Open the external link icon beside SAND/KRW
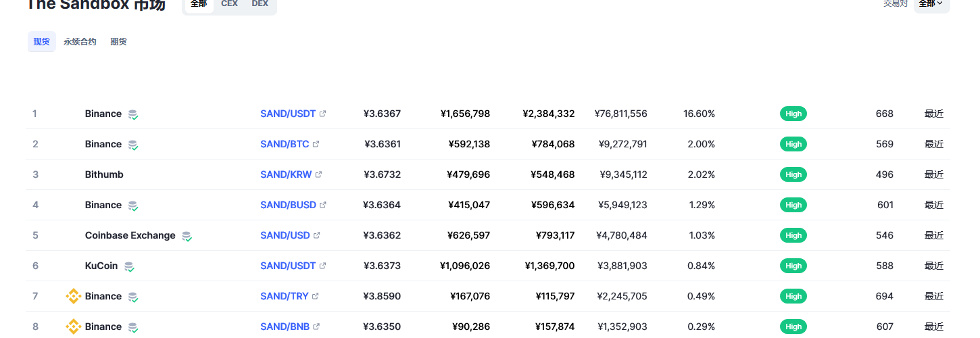Screen dimensions: 980x338 pyautogui.click(x=318, y=174)
